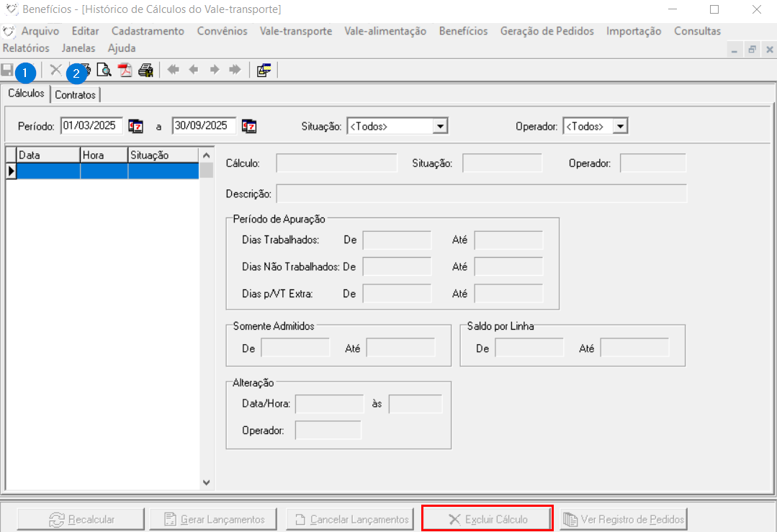Screen dimensions: 777x532
Task: Click the list scrollbar down arrow
Action: tap(207, 482)
